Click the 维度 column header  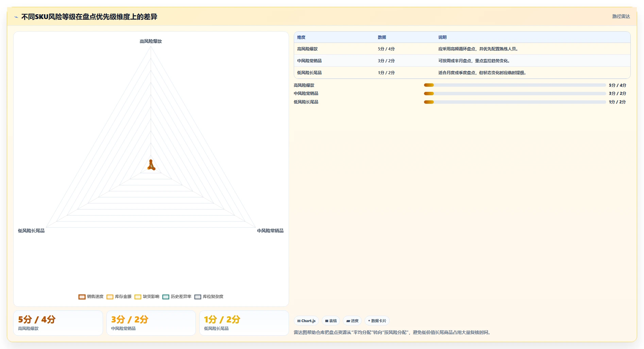point(301,37)
